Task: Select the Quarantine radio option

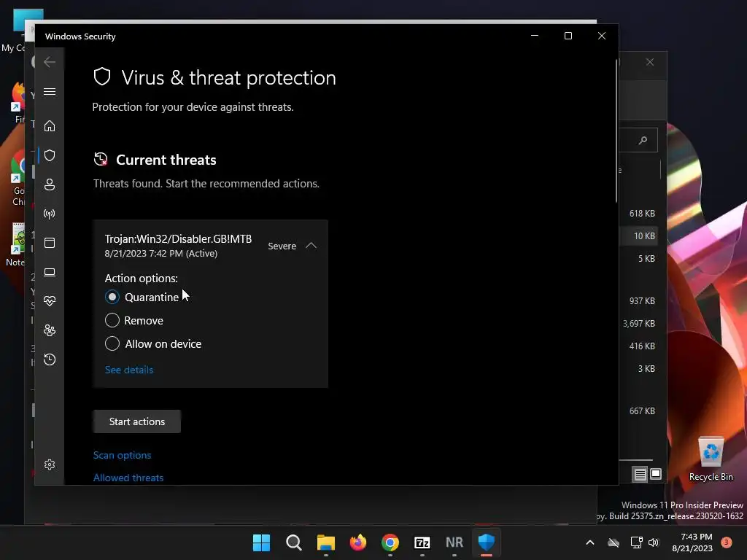Action: pos(112,297)
